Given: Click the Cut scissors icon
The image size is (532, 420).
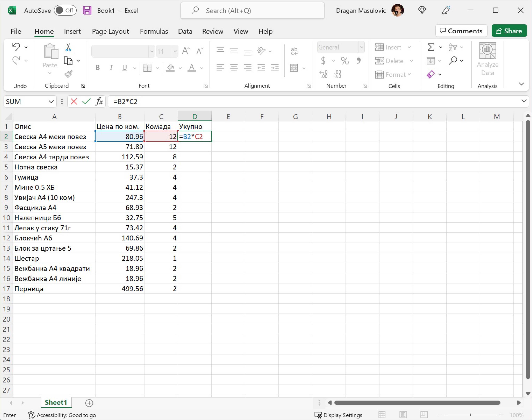Looking at the screenshot, I should coord(68,47).
